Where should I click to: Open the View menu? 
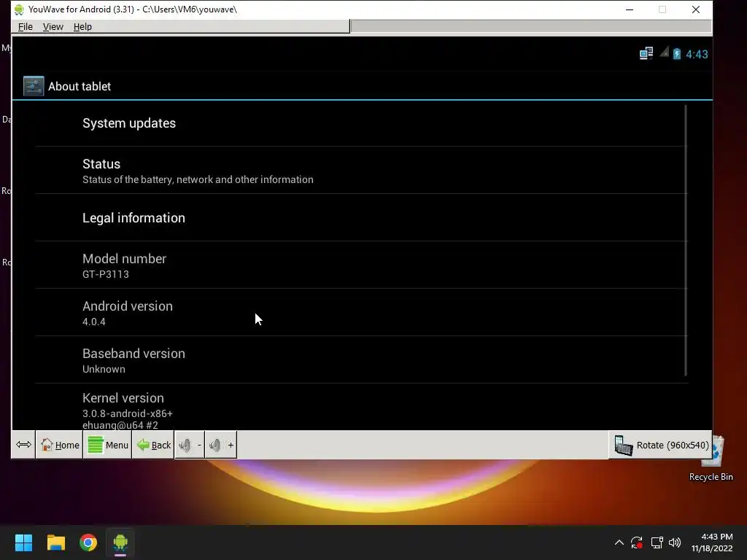tap(53, 27)
